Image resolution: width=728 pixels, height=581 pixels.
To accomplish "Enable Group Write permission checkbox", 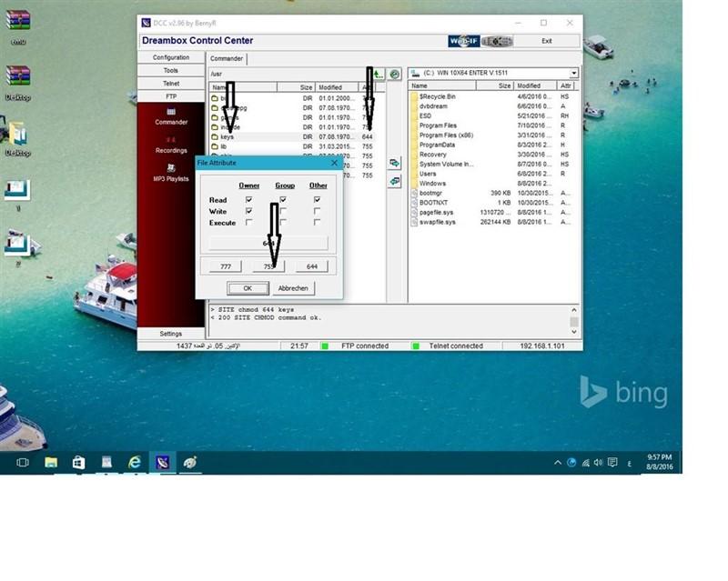I will 283,211.
